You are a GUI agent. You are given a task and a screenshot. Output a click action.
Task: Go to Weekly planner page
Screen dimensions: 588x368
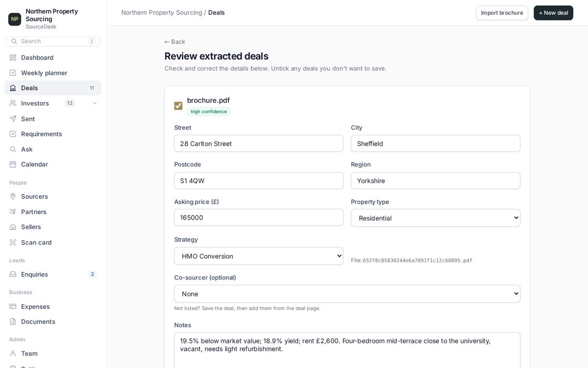53,73
